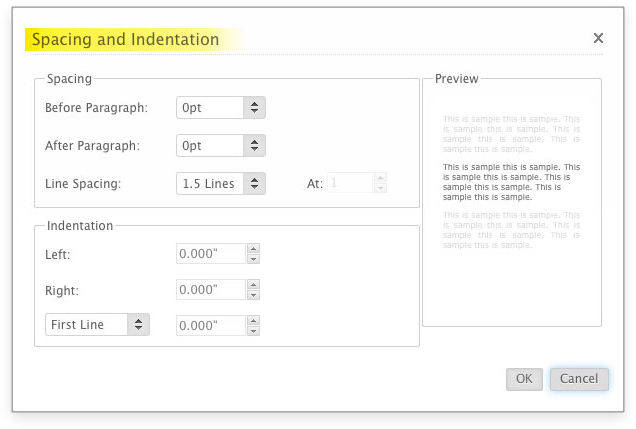Expand the Line Spacing dropdown

255,184
